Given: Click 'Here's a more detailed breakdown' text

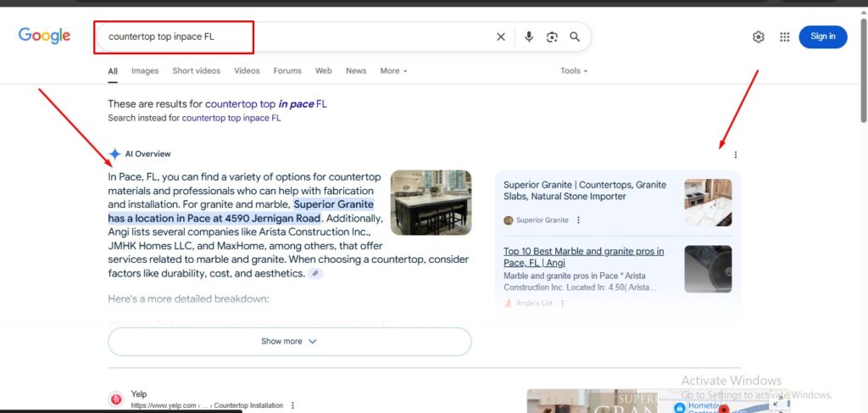Looking at the screenshot, I should click(x=188, y=299).
